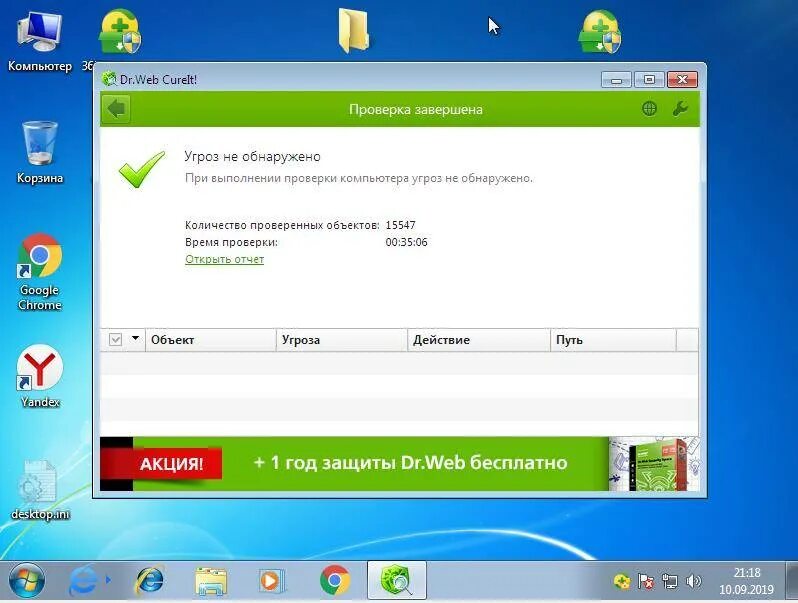The width and height of the screenshot is (798, 603).
Task: Open the Action Center flag tray icon
Action: [x=646, y=581]
